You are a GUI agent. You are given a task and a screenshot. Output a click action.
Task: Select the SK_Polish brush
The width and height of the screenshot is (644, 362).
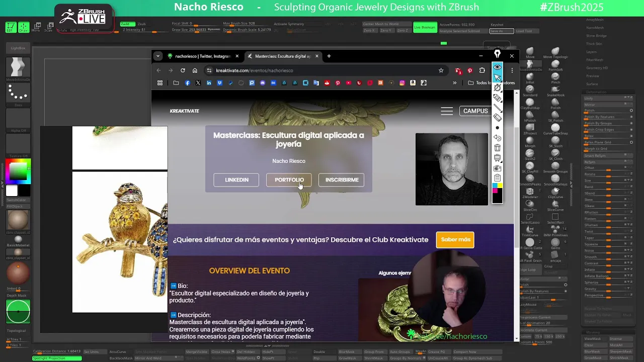(x=555, y=116)
